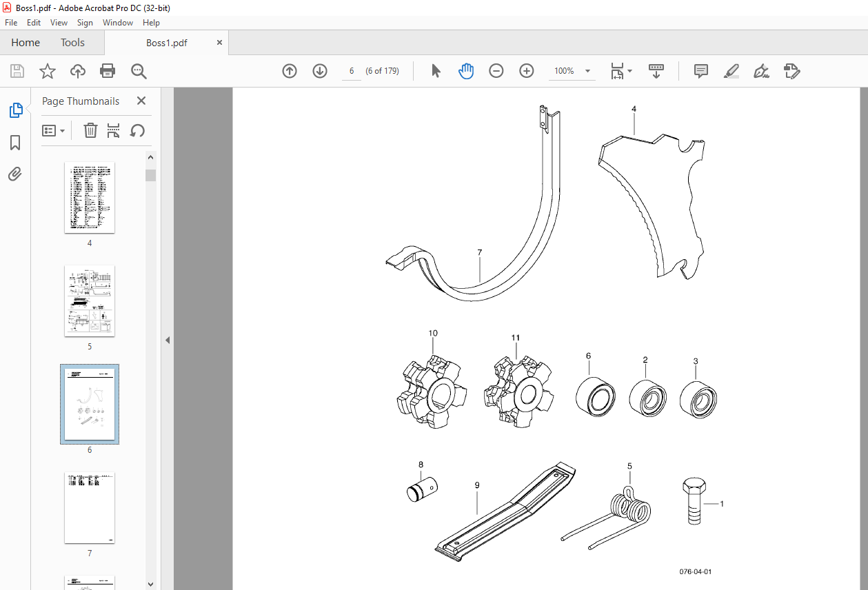The width and height of the screenshot is (868, 590).
Task: Go to next page arrow
Action: (x=320, y=71)
